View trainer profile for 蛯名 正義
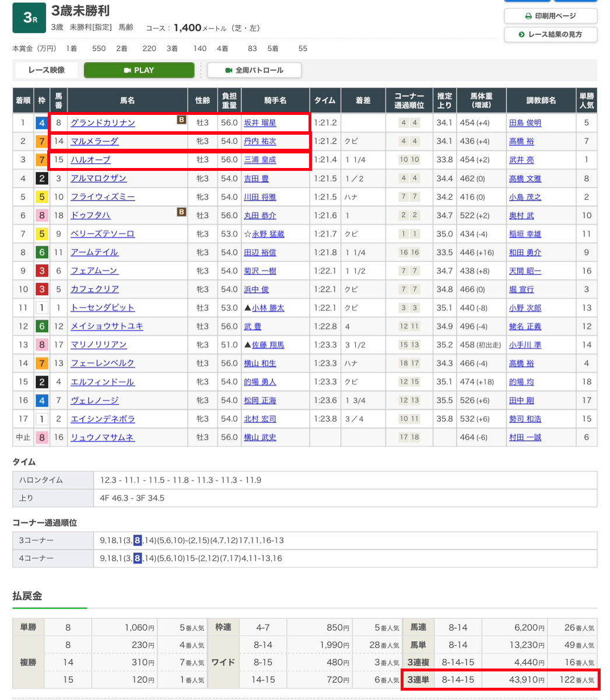Screen dimensions: 610x700 (x=525, y=327)
